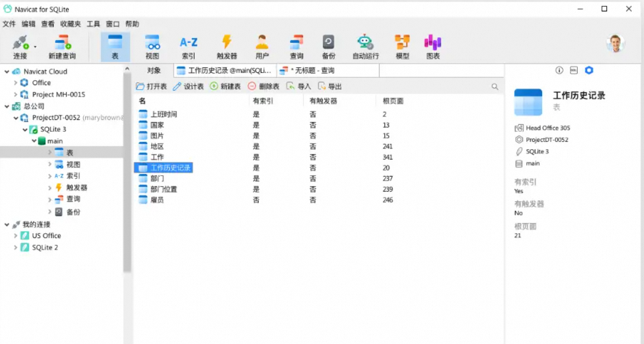This screenshot has width=644, height=344.
Task: Collapse the 我的连接 group
Action: [7, 225]
